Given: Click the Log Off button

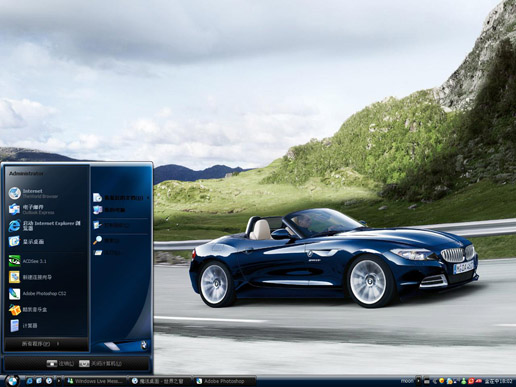Looking at the screenshot, I should pyautogui.click(x=60, y=364).
